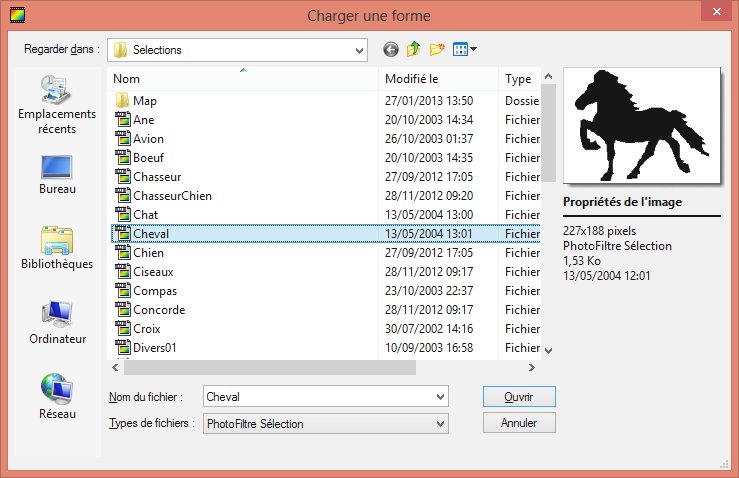Click the Annuler button
This screenshot has height=478, width=739.
pos(518,423)
